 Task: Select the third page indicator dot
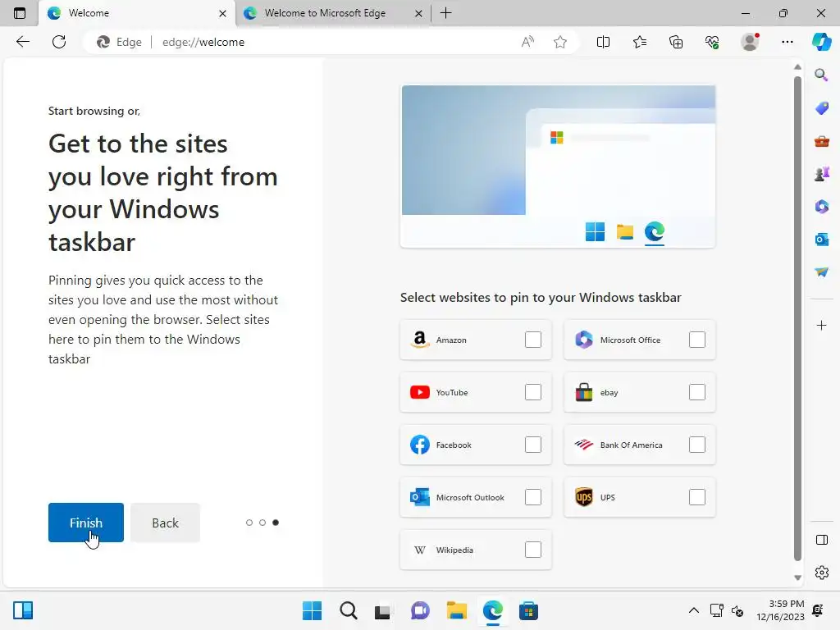click(x=276, y=523)
